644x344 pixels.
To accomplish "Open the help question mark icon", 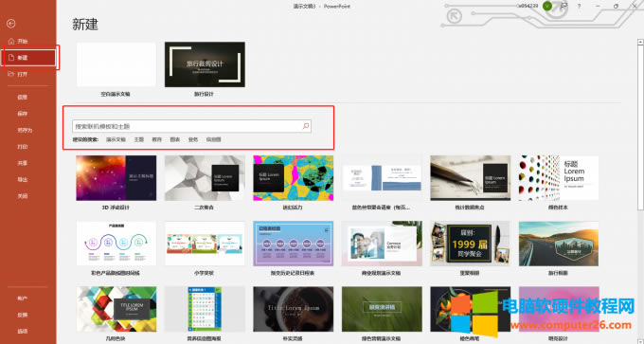I will [x=579, y=7].
